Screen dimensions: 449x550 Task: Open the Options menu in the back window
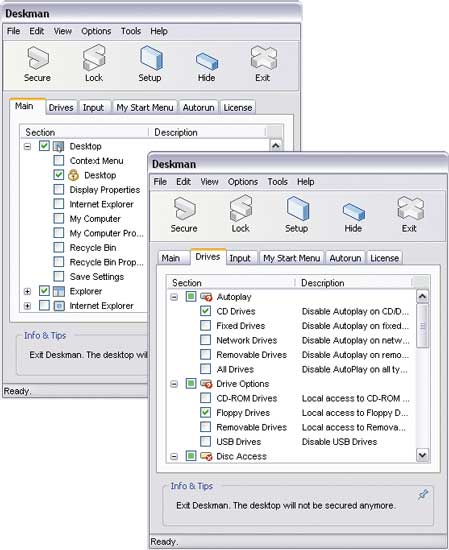tap(96, 31)
